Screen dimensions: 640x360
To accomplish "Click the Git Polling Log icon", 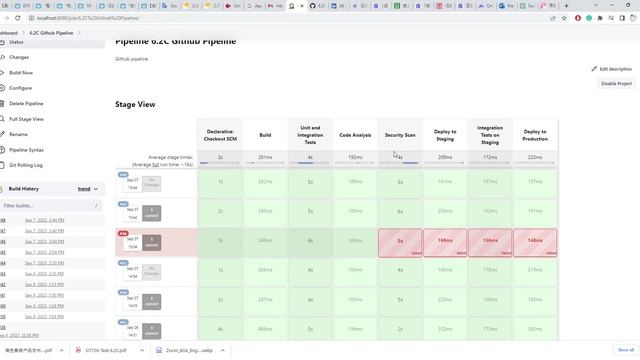I will pyautogui.click(x=2, y=165).
